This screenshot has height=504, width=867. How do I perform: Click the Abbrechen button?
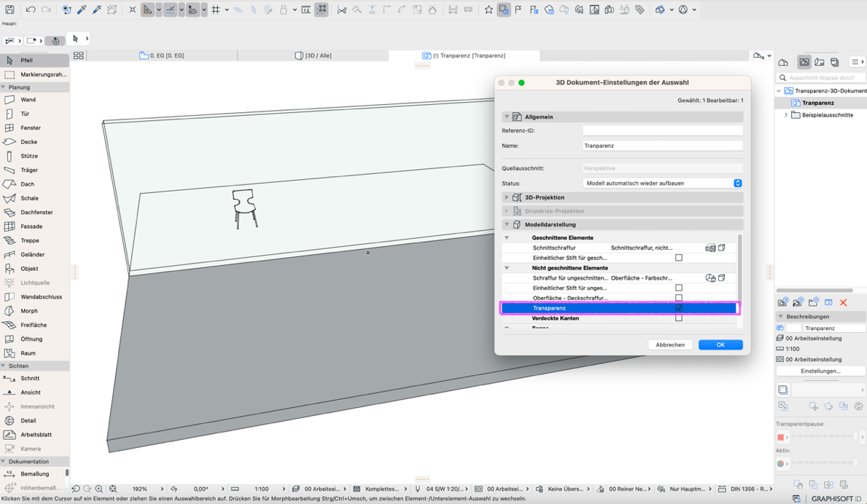670,344
